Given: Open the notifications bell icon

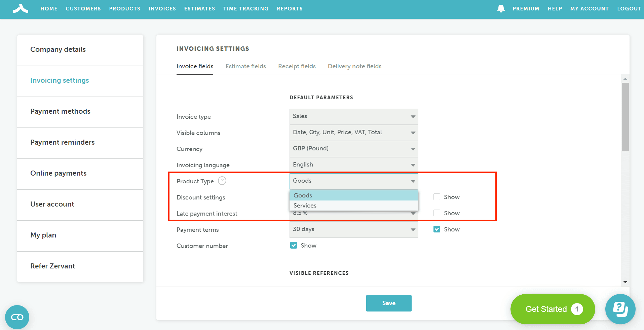Looking at the screenshot, I should (x=501, y=8).
